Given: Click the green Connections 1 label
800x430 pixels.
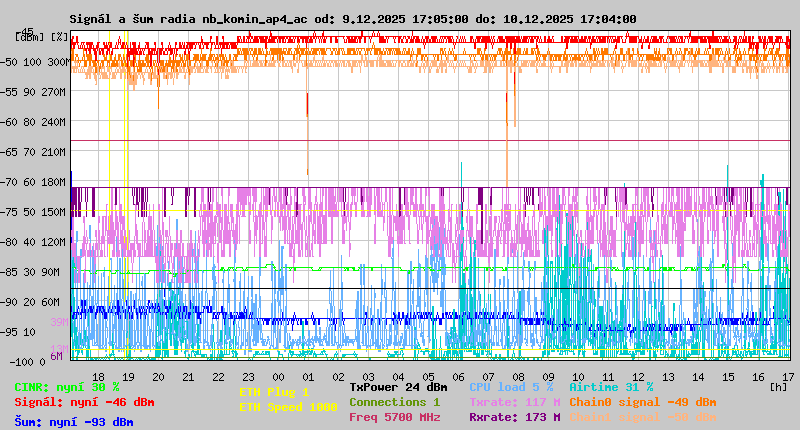Looking at the screenshot, I should click(394, 402).
